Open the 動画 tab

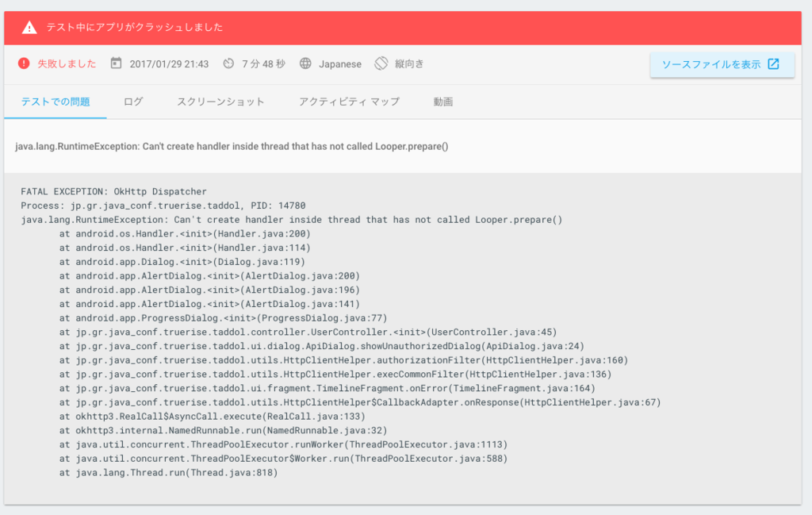(442, 102)
